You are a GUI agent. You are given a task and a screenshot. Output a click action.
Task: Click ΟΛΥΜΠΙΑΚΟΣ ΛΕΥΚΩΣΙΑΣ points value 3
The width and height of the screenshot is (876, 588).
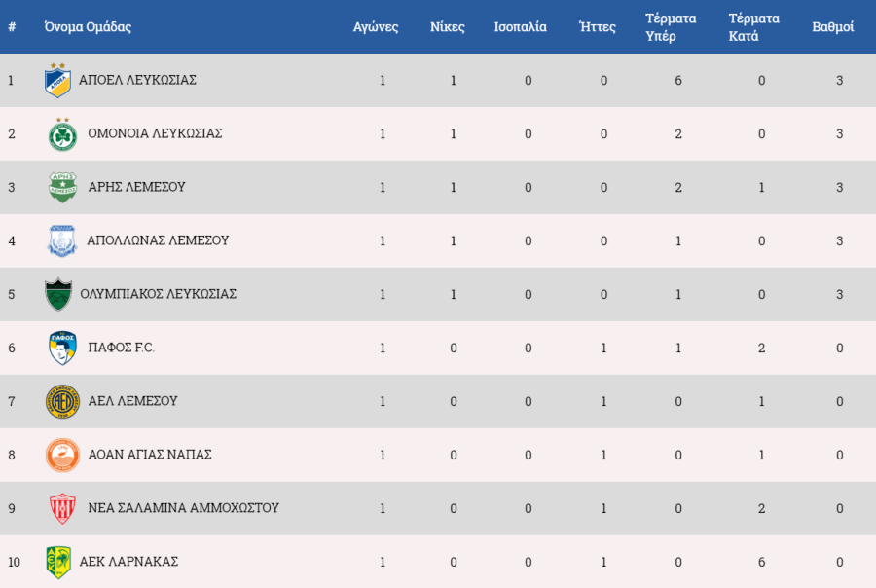[840, 295]
